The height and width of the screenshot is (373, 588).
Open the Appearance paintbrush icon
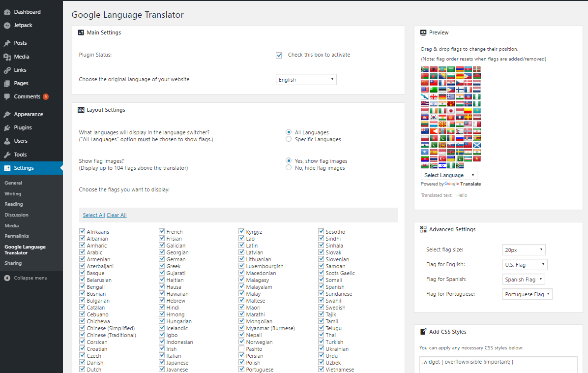[x=7, y=114]
